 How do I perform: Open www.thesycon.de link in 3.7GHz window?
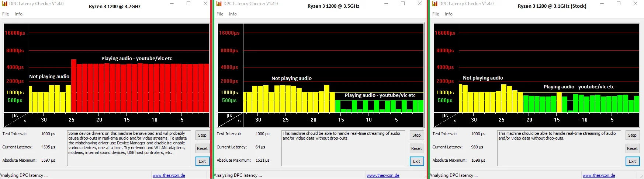(169, 175)
